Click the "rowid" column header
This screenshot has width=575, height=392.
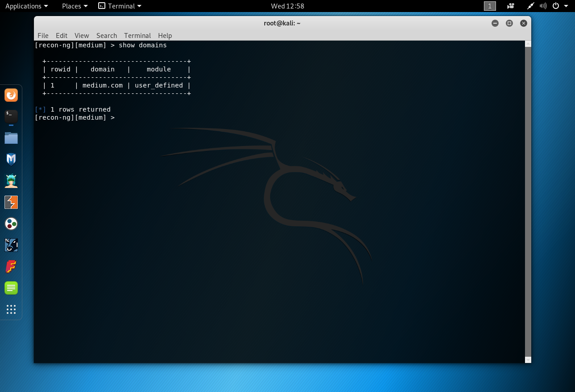coord(61,69)
